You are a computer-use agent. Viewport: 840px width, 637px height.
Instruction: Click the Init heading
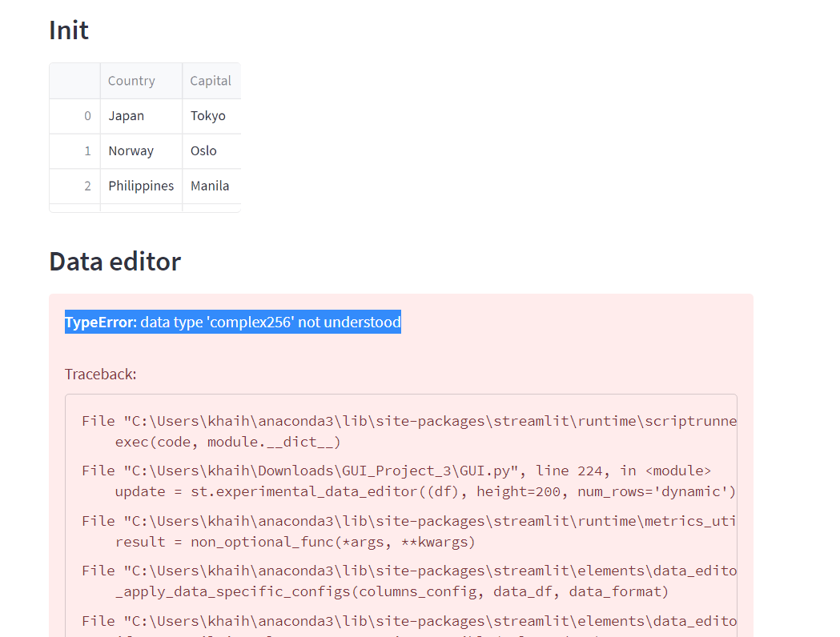click(x=69, y=30)
